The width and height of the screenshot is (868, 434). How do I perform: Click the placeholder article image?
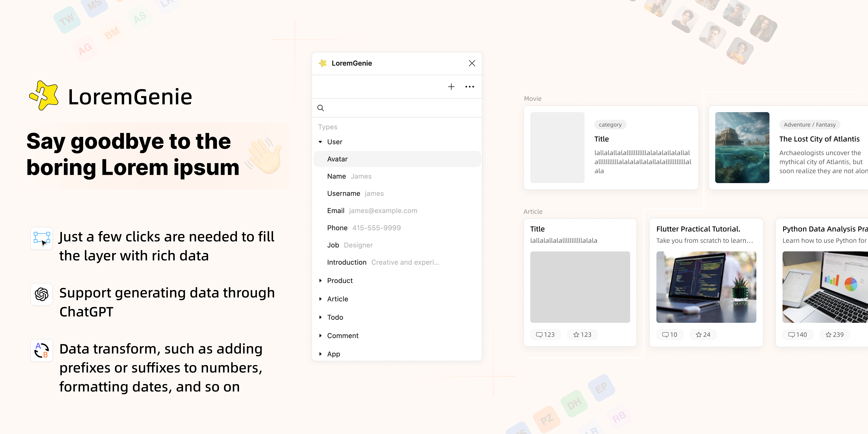580,287
